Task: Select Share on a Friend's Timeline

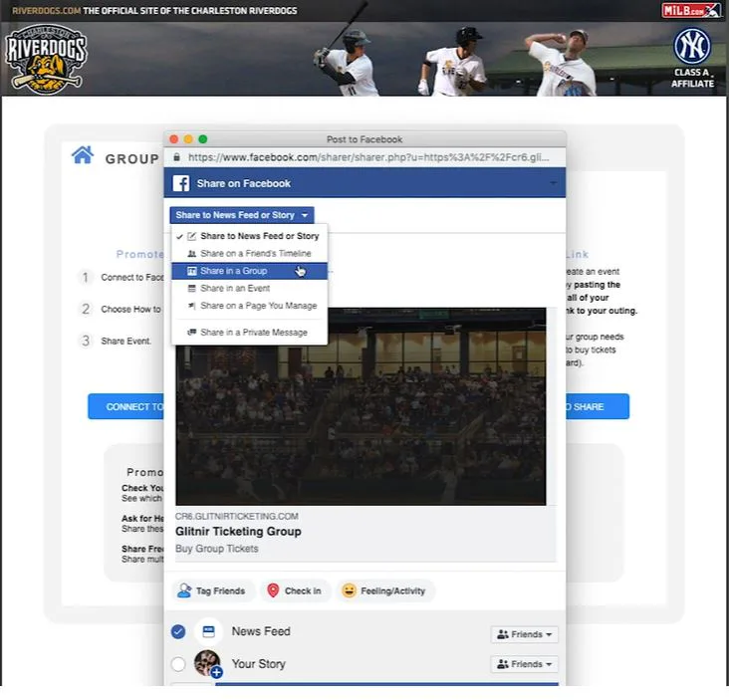Action: pos(249,253)
